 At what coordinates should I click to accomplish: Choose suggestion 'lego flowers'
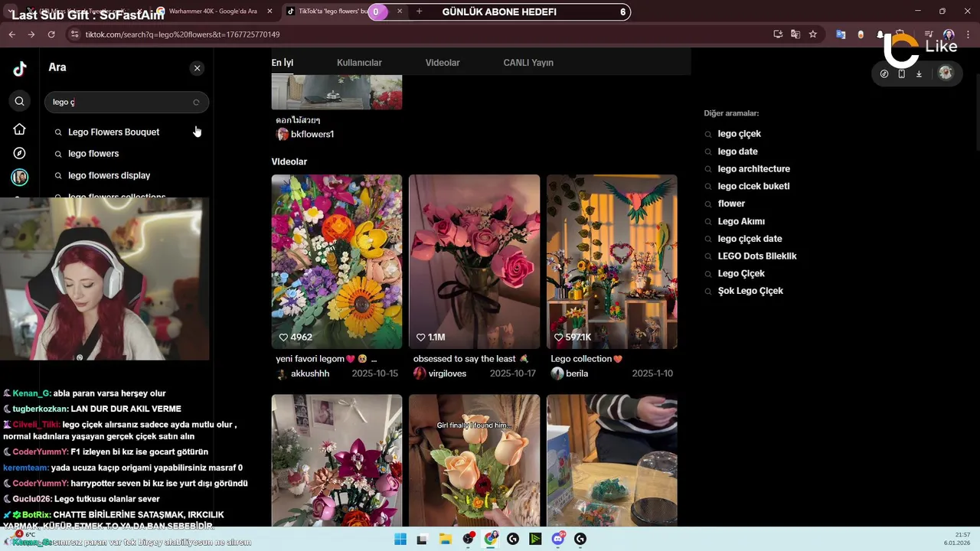93,154
